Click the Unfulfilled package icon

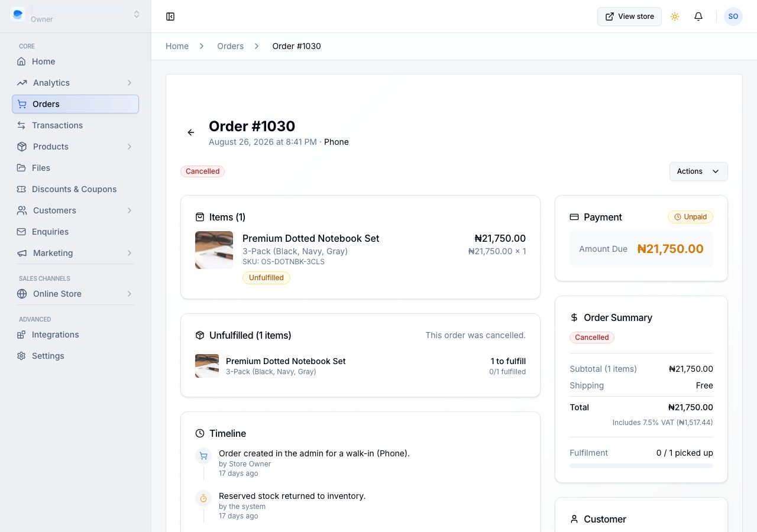tap(200, 335)
